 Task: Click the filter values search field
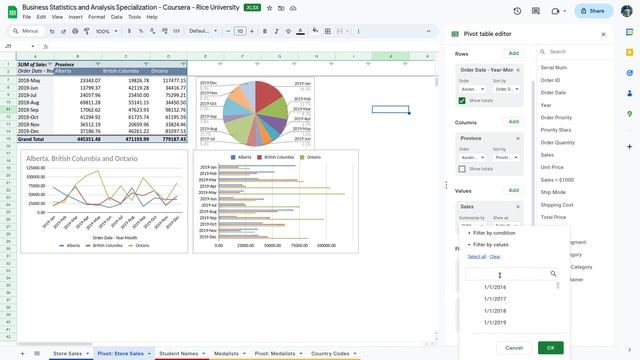click(x=511, y=274)
